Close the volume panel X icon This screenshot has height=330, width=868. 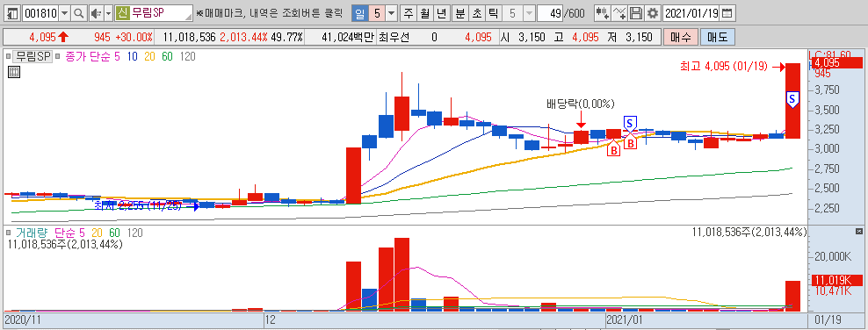tap(859, 231)
